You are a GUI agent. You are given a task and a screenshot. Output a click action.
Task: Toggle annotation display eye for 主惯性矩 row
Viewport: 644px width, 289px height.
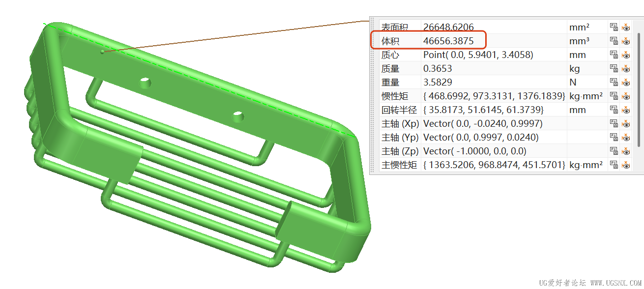point(626,165)
